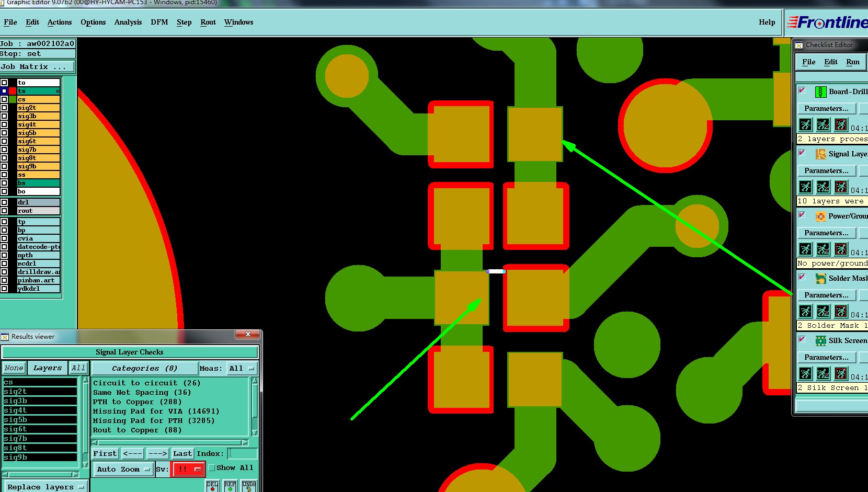Screen dimensions: 868x492
Task: Click second run icon under Power/Ground
Action: pyautogui.click(x=823, y=249)
